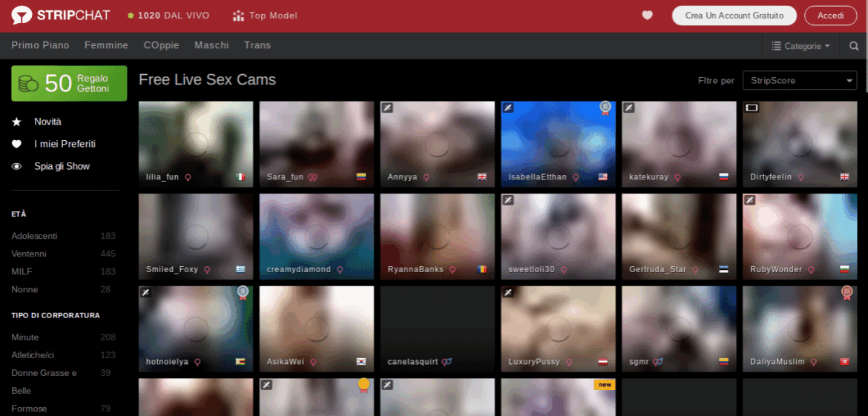This screenshot has height=416, width=868.
Task: Select the Maschi tab
Action: (211, 45)
